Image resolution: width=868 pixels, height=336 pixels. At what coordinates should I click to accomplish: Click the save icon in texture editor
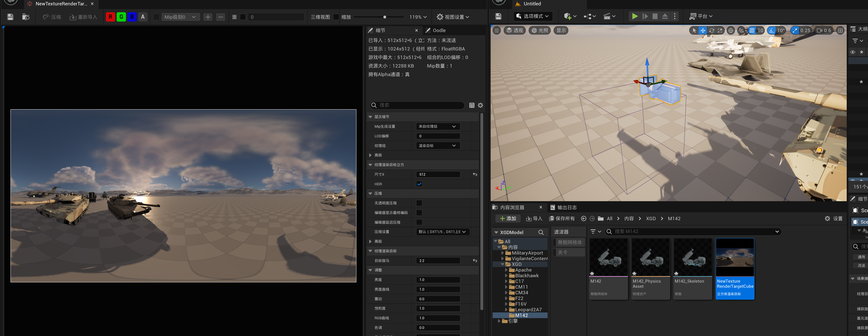(x=10, y=17)
